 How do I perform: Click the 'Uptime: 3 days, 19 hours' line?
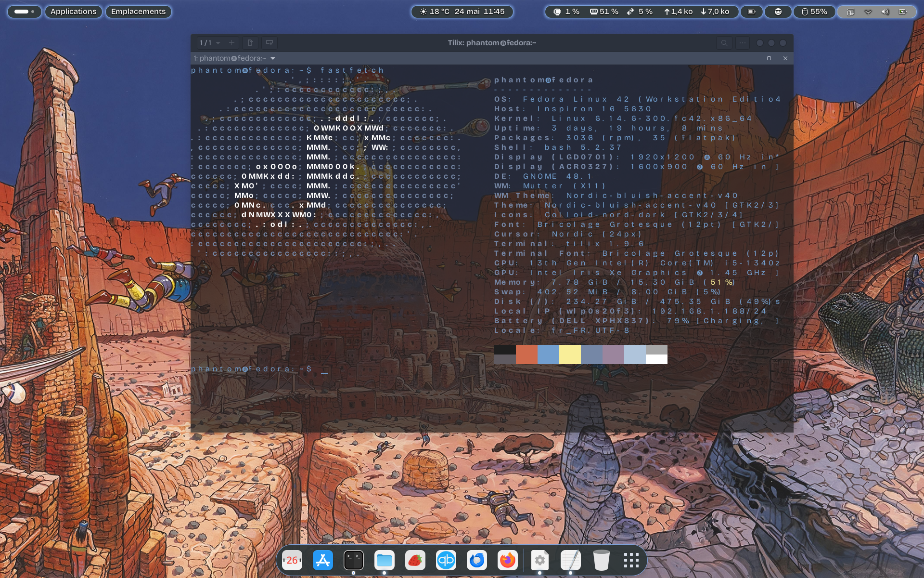coord(609,128)
